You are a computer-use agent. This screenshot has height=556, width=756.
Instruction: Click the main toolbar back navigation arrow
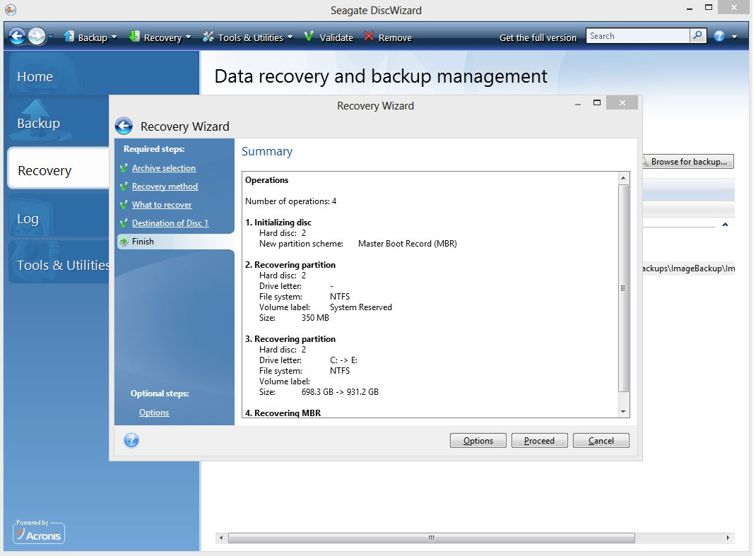[x=17, y=37]
